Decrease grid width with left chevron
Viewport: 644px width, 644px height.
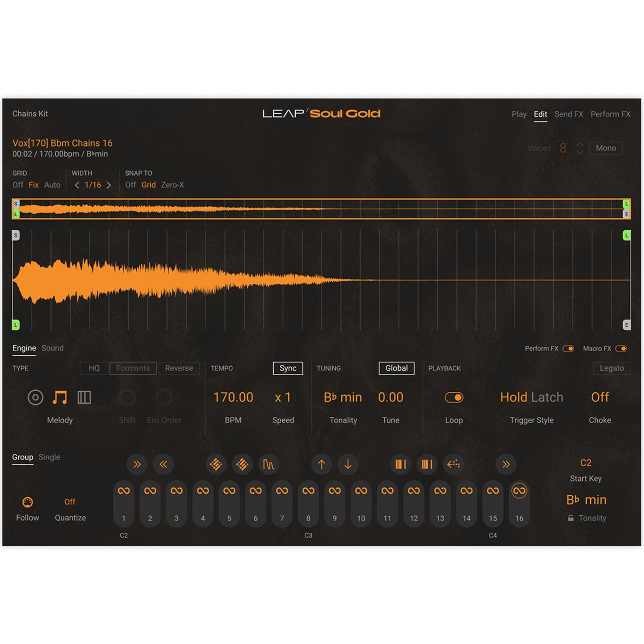coord(77,185)
